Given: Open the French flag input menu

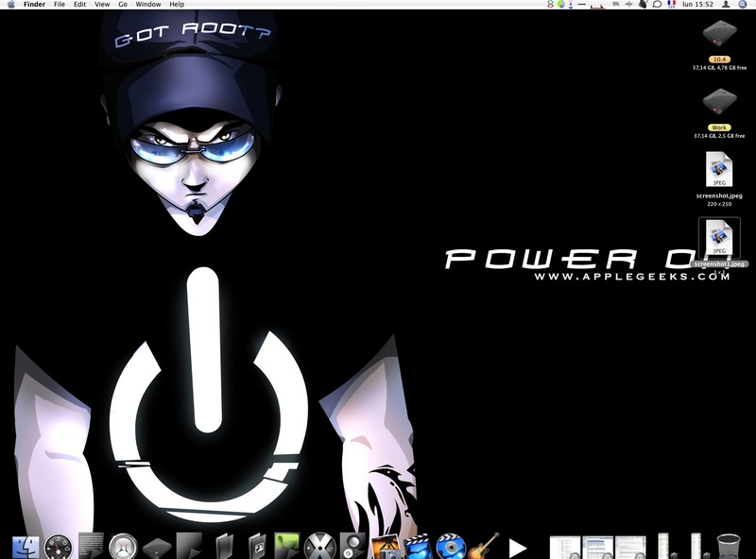Looking at the screenshot, I should click(x=672, y=5).
